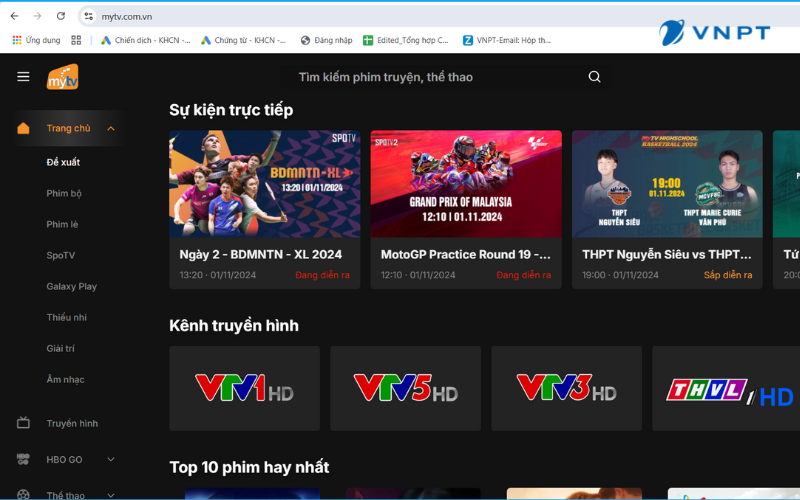800x500 pixels.
Task: Open the Đăng nhập bookmark
Action: [327, 40]
